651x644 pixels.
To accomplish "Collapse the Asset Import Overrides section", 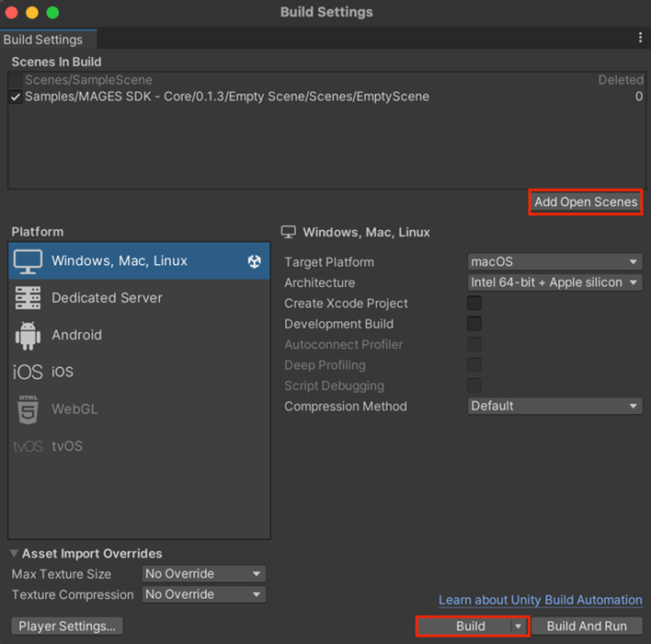I will click(15, 554).
